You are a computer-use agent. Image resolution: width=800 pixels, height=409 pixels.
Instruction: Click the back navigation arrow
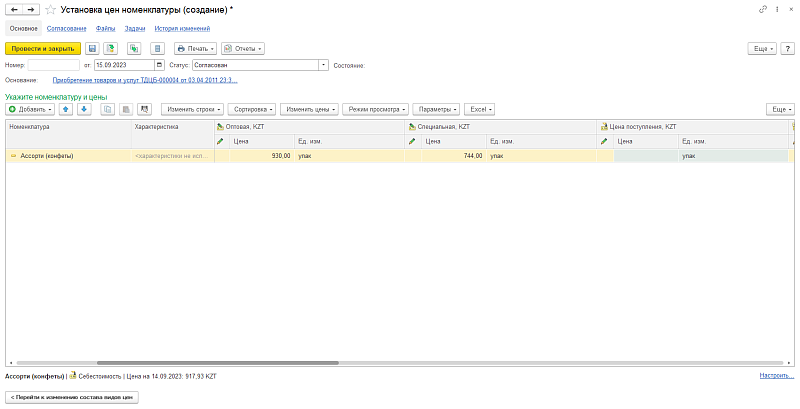click(x=15, y=9)
